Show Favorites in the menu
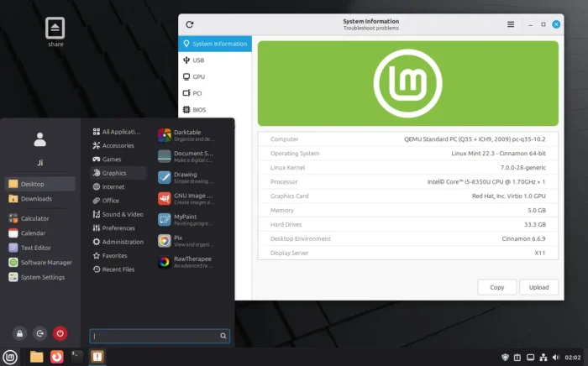588x366 pixels. pos(118,255)
